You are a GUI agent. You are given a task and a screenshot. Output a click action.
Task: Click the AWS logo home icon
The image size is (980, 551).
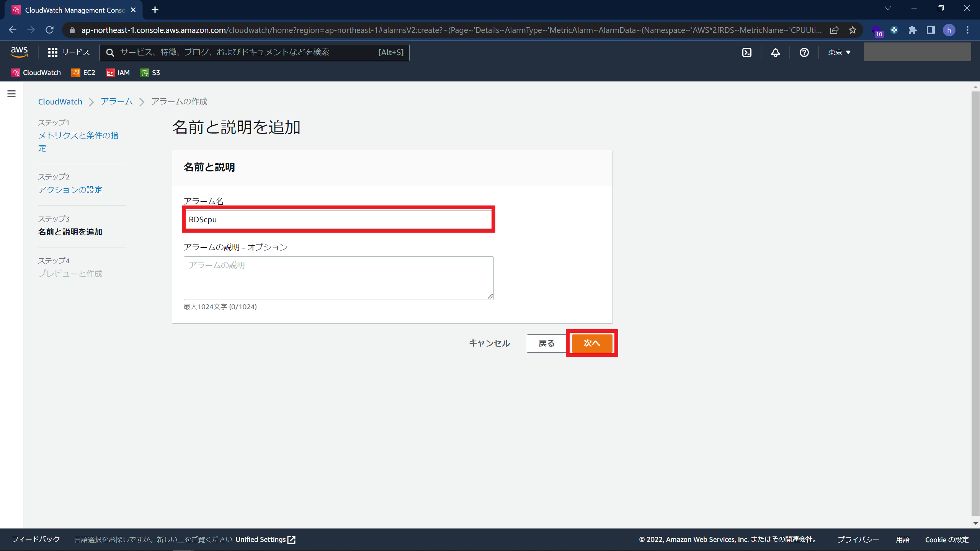point(19,52)
